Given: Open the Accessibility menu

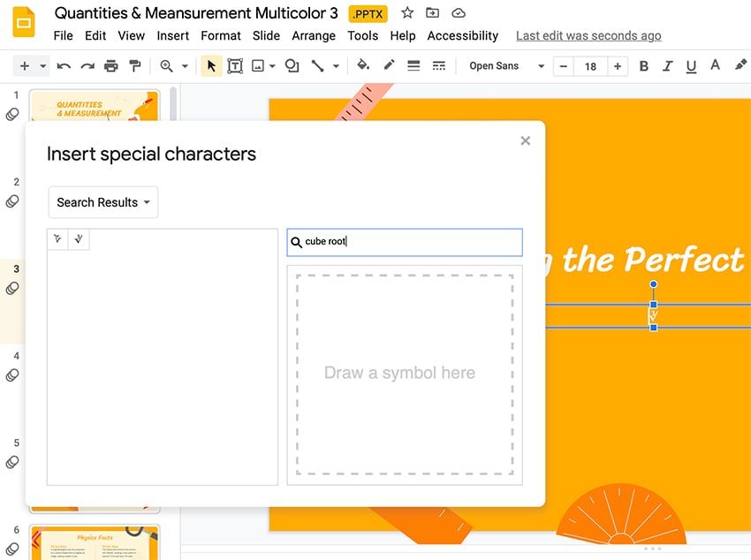Looking at the screenshot, I should point(462,35).
